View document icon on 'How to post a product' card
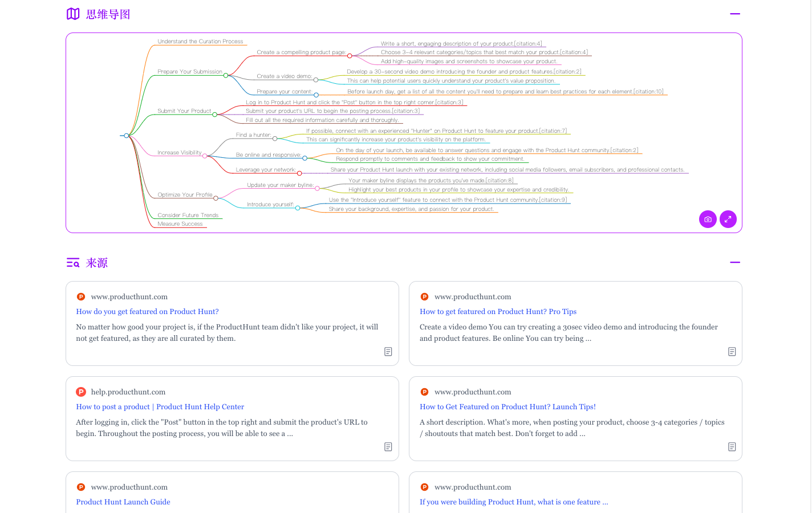Viewport: 812px width, 513px height. click(x=388, y=447)
